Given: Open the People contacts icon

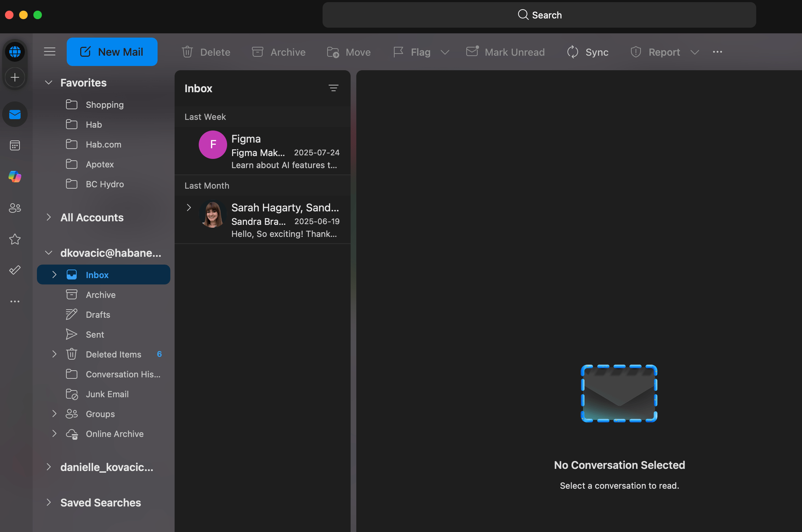Looking at the screenshot, I should [x=15, y=208].
